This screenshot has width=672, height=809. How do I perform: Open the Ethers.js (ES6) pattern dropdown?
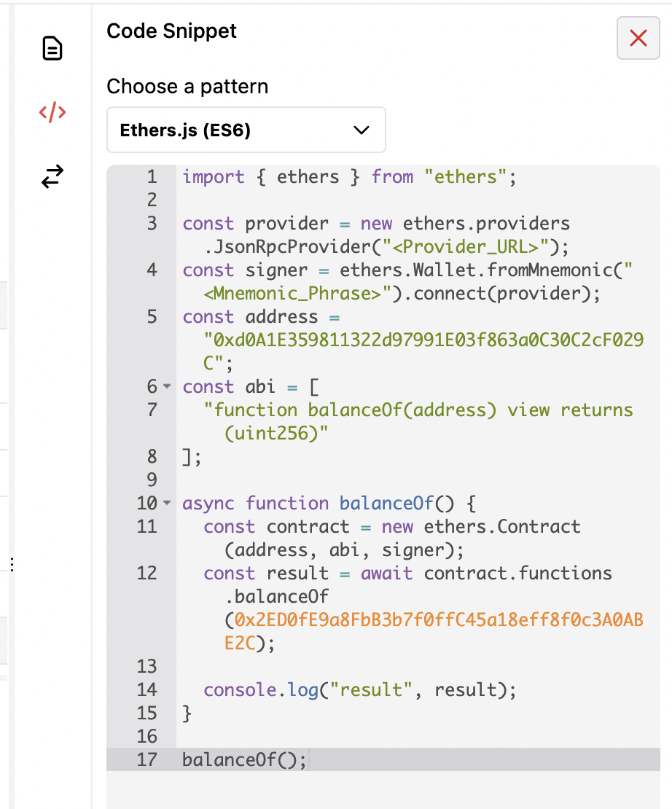point(246,130)
